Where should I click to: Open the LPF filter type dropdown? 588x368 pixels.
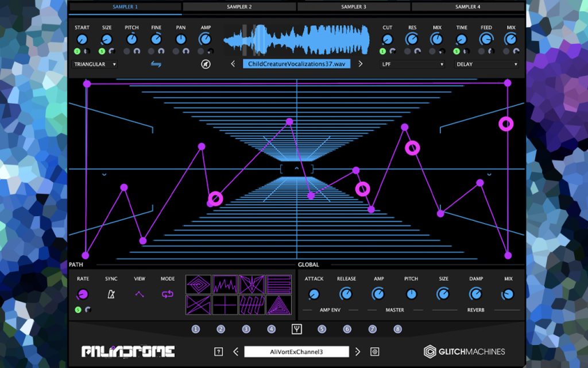coord(412,64)
